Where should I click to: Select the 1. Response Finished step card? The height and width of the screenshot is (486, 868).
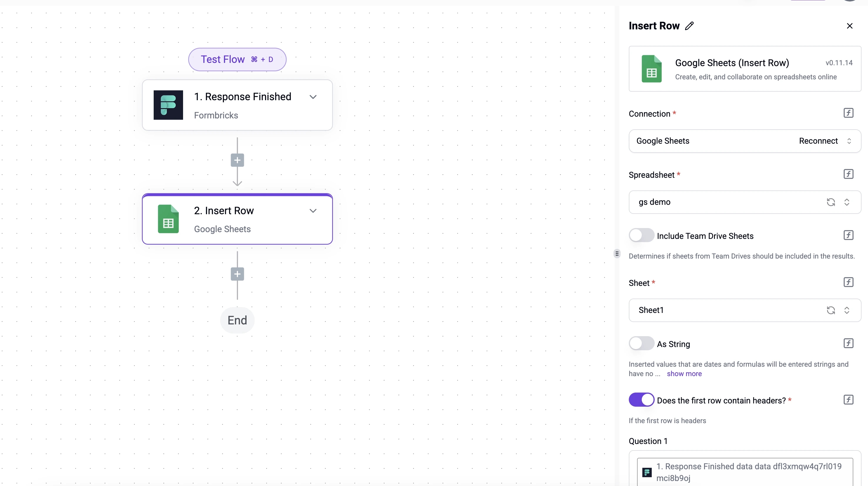click(x=237, y=105)
